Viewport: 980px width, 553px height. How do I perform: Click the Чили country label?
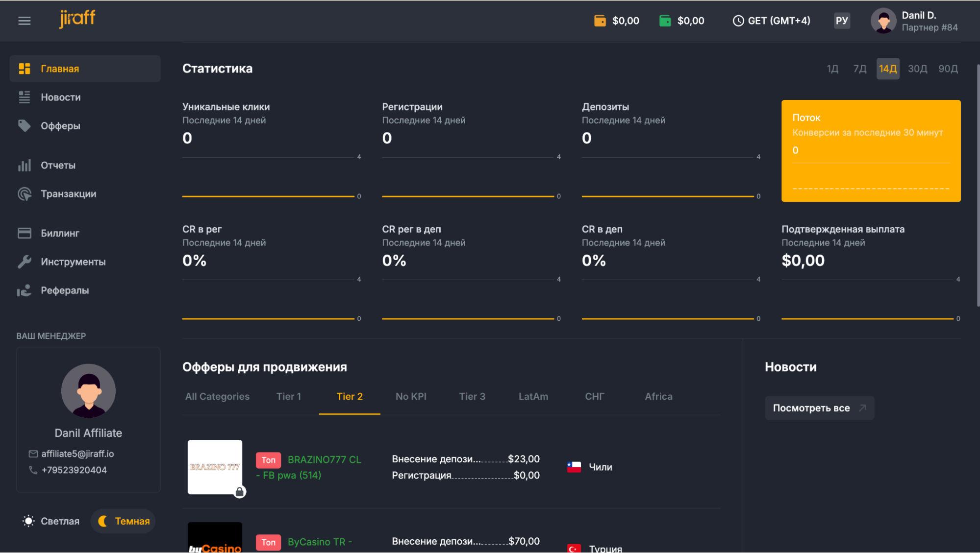coord(601,467)
